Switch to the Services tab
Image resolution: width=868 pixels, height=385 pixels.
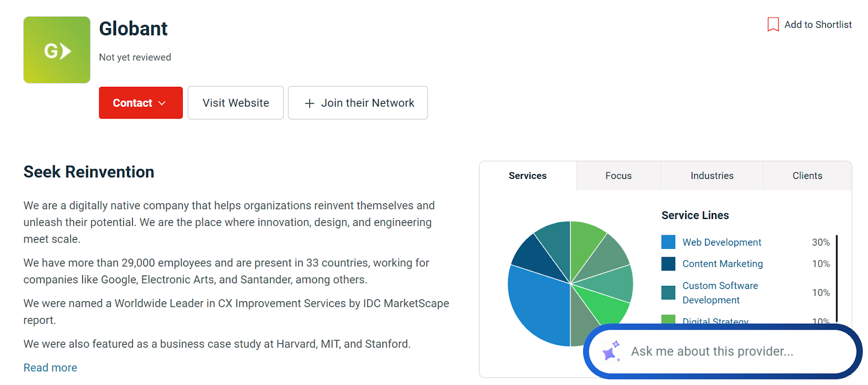click(527, 176)
